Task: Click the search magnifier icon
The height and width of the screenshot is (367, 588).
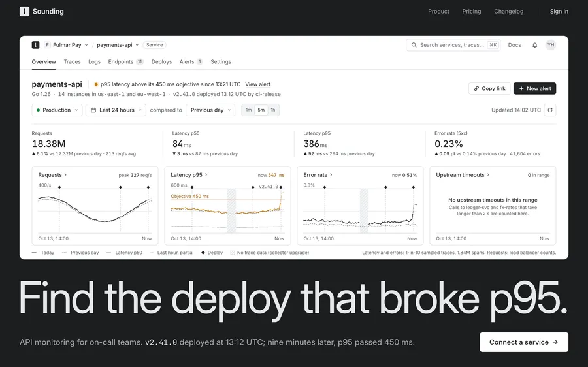Action: pyautogui.click(x=414, y=45)
